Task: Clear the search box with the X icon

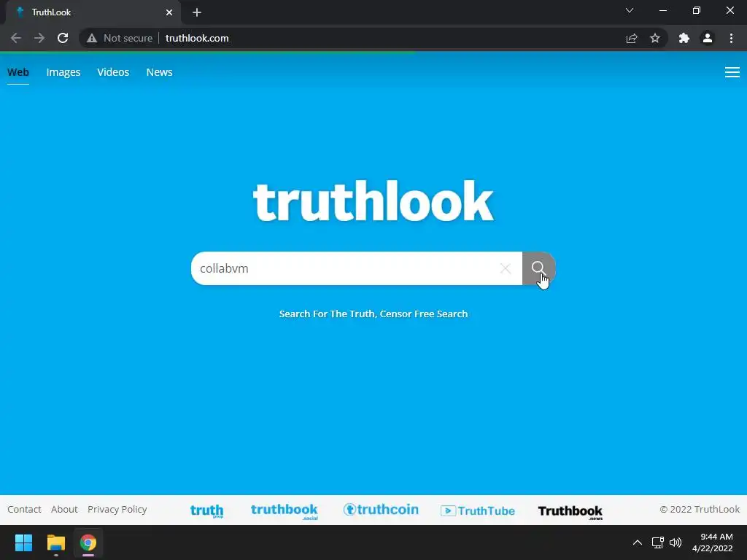Action: coord(506,268)
